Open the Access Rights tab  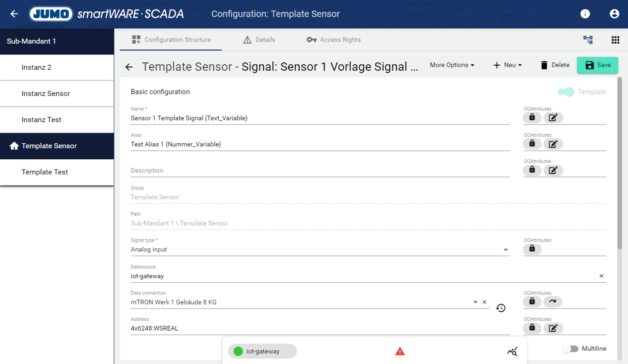click(334, 40)
